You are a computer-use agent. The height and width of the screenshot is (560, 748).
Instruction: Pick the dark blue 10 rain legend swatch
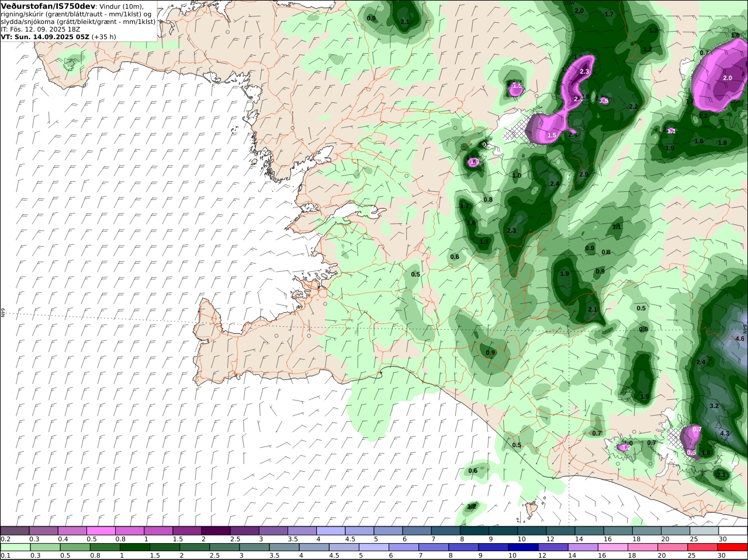click(x=523, y=547)
